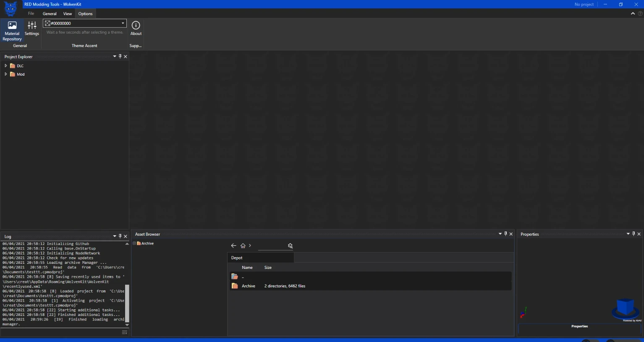Screen dimensions: 644x342
Task: Click the Asset Browser search field
Action: 272,246
